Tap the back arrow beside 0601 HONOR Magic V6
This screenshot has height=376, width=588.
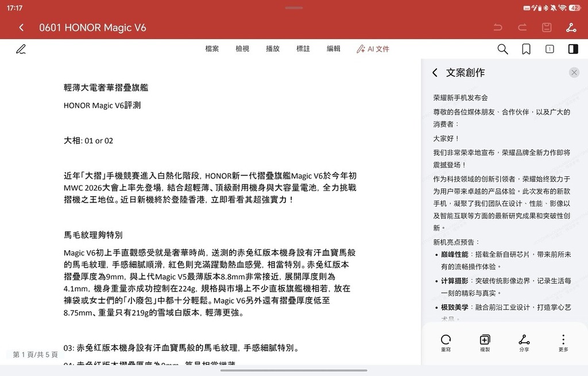21,28
